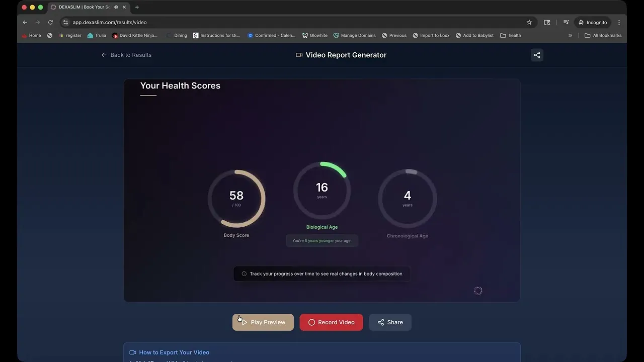Open the Trulia bookmark
This screenshot has width=644, height=362.
97,36
